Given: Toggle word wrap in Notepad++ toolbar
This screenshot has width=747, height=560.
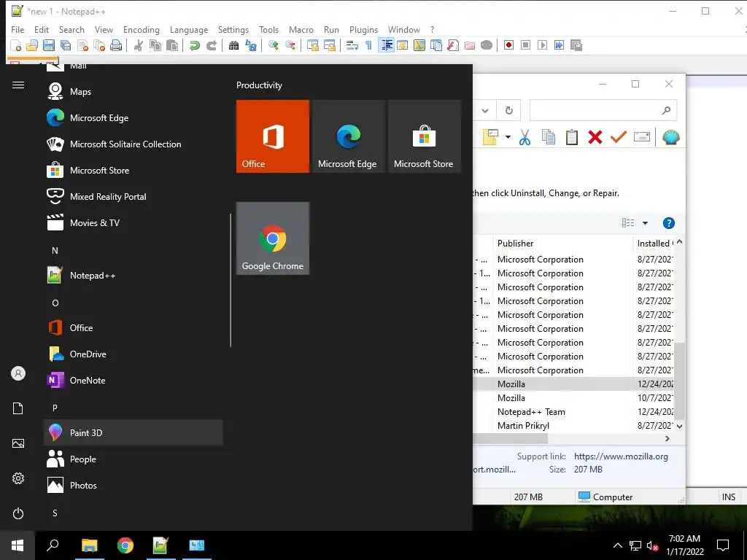Looking at the screenshot, I should (352, 45).
